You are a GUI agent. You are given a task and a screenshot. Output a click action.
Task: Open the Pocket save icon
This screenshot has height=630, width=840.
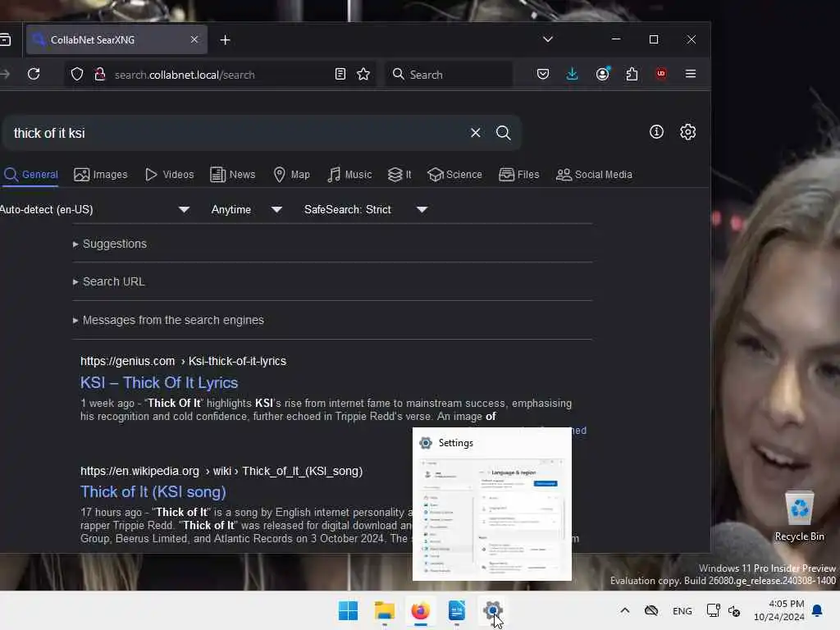click(x=543, y=74)
